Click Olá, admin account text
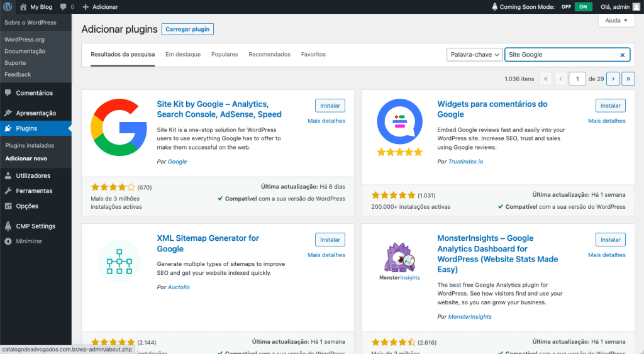Screen dimensions: 644x354 click(615, 6)
